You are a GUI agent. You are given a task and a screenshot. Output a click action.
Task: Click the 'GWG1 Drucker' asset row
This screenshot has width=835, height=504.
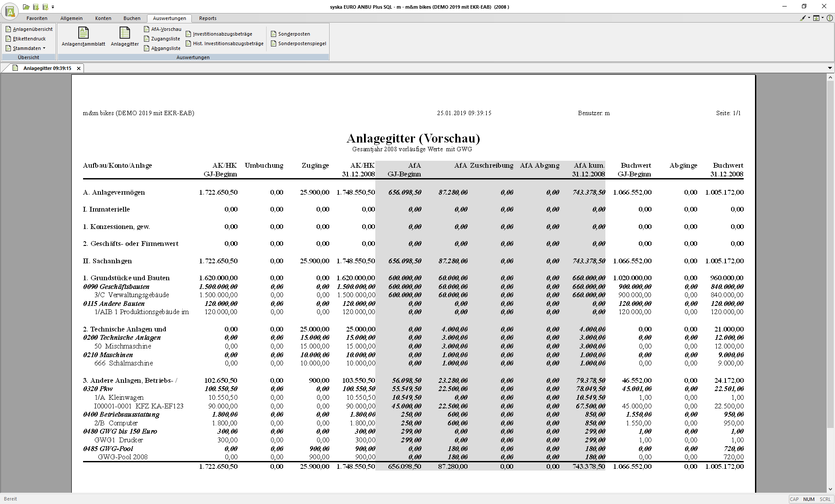119,440
